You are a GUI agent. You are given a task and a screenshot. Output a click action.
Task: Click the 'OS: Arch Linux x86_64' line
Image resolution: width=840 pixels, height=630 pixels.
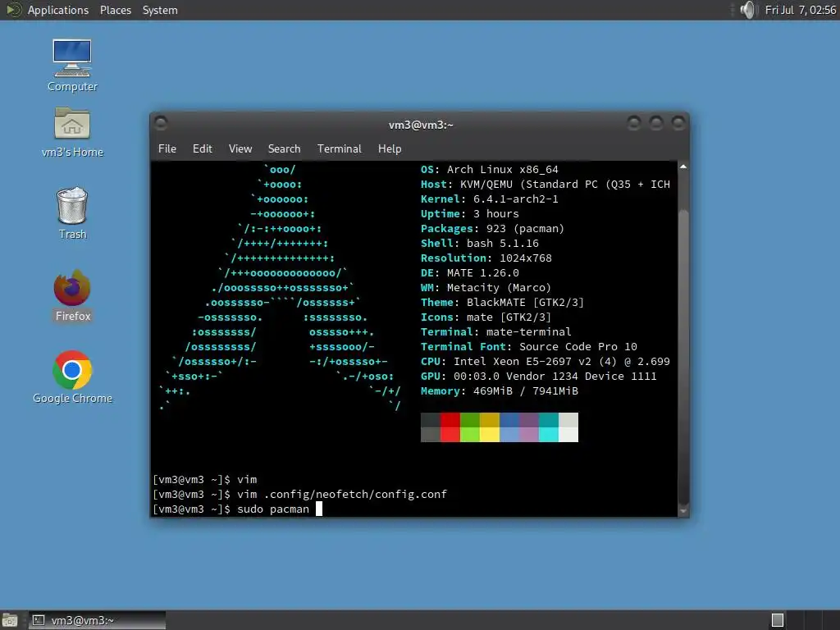click(489, 169)
